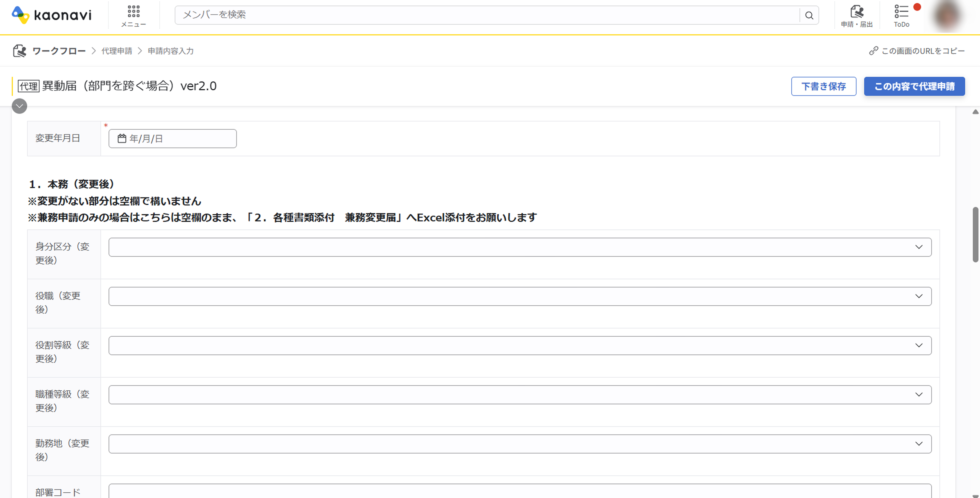980x498 pixels.
Task: Click 下書き保存 button
Action: pos(824,86)
